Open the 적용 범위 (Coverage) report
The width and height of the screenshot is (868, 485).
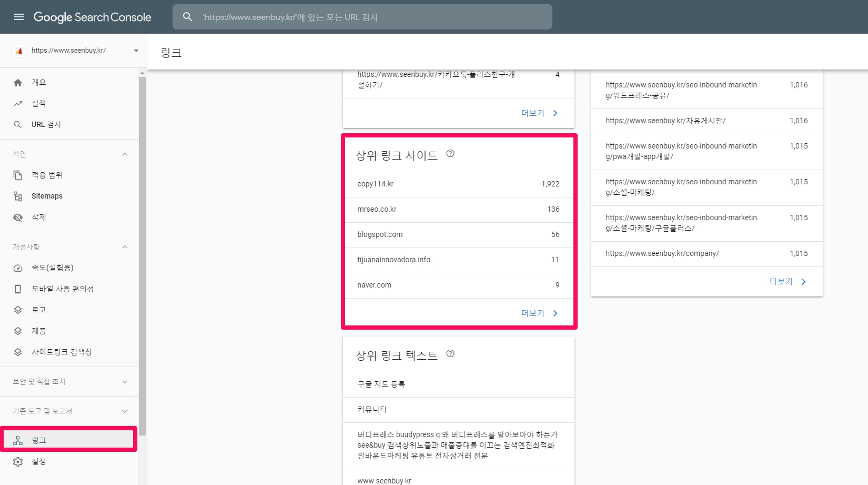coord(47,175)
